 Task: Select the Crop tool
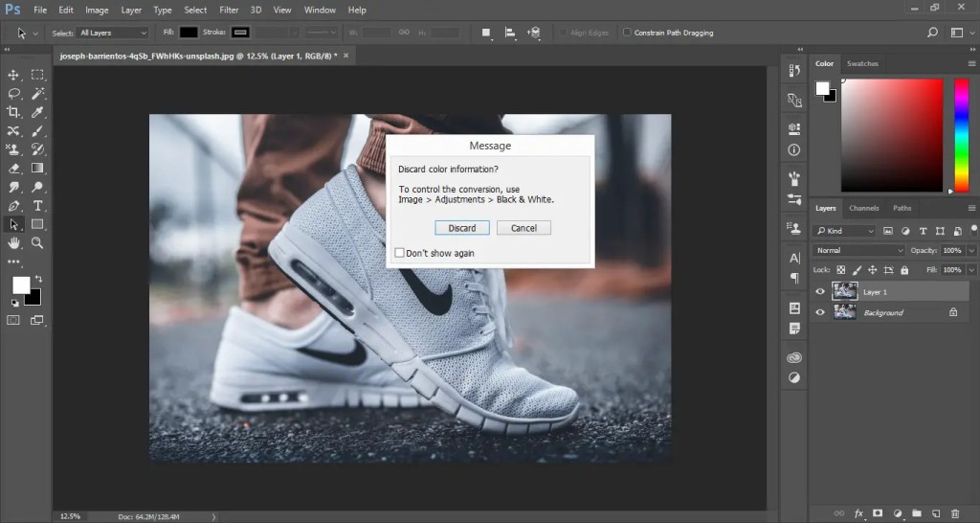pyautogui.click(x=13, y=112)
